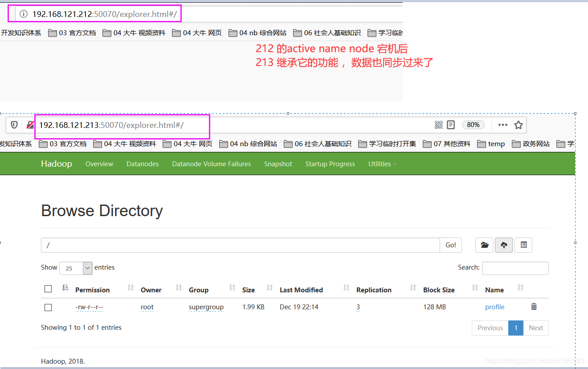Click the root owner link
Viewport: 588px width, 369px height.
(x=147, y=307)
